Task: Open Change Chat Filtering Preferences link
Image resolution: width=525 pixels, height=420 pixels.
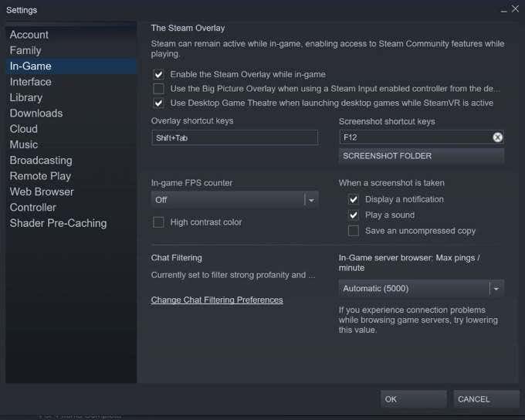Action: click(217, 300)
